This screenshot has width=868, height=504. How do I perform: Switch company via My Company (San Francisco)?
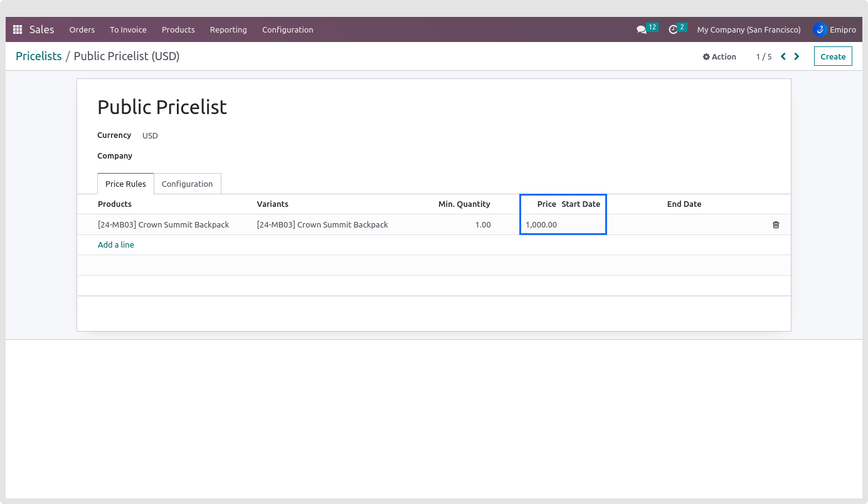748,29
